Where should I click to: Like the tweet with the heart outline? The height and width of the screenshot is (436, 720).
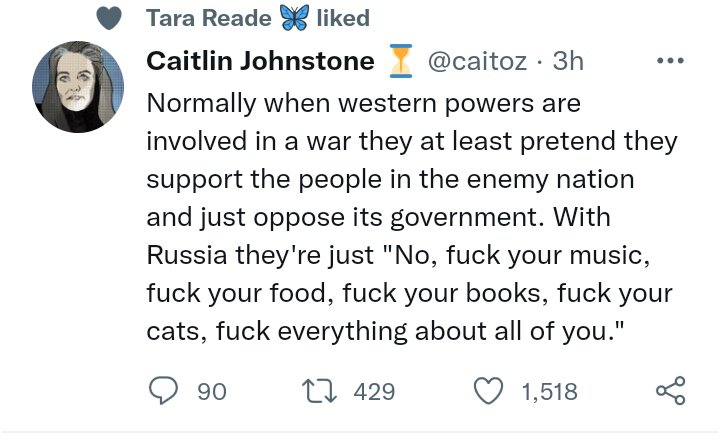tap(488, 391)
